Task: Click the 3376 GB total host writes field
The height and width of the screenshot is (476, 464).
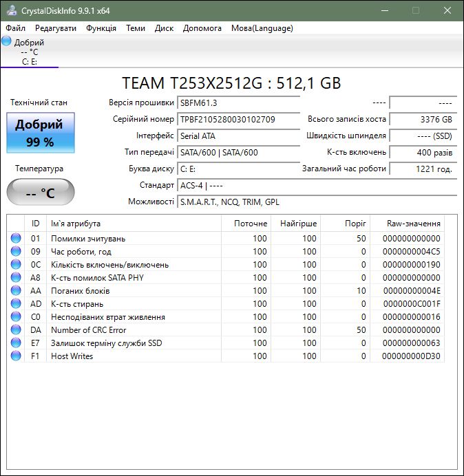Action: tap(423, 119)
